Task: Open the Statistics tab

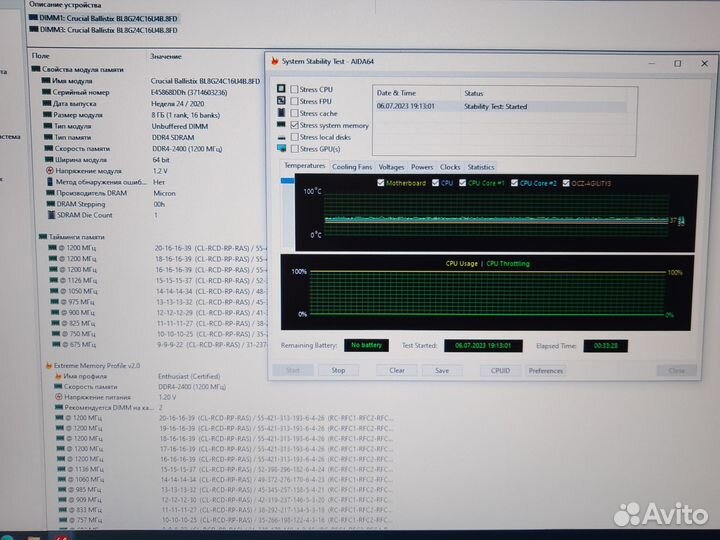Action: click(x=481, y=167)
